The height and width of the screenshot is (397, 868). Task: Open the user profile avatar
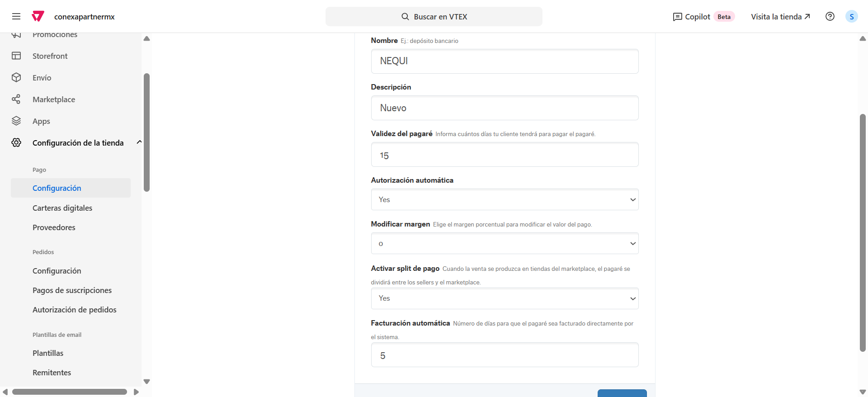click(851, 17)
